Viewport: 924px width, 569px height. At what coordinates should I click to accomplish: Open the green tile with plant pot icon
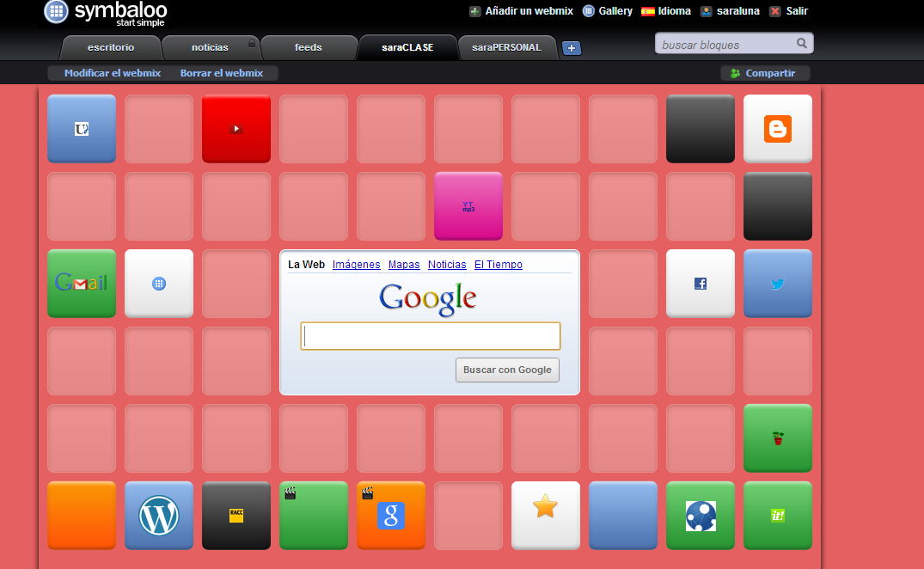778,438
